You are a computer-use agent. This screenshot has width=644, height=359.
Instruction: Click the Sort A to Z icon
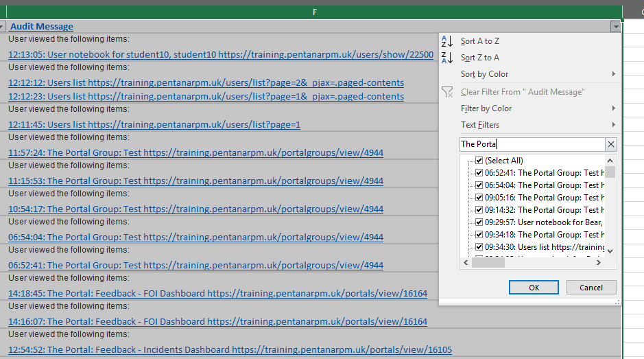tap(447, 41)
